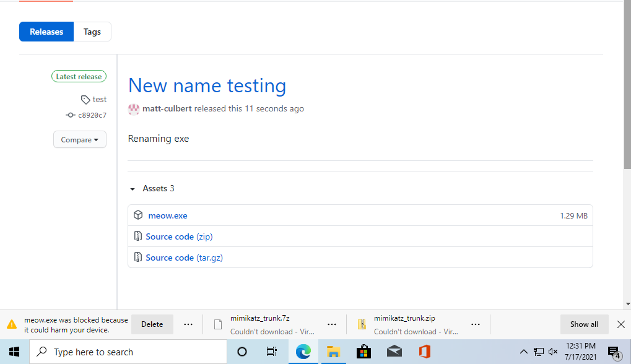Open the Compare dropdown
631x364 pixels.
[x=80, y=139]
